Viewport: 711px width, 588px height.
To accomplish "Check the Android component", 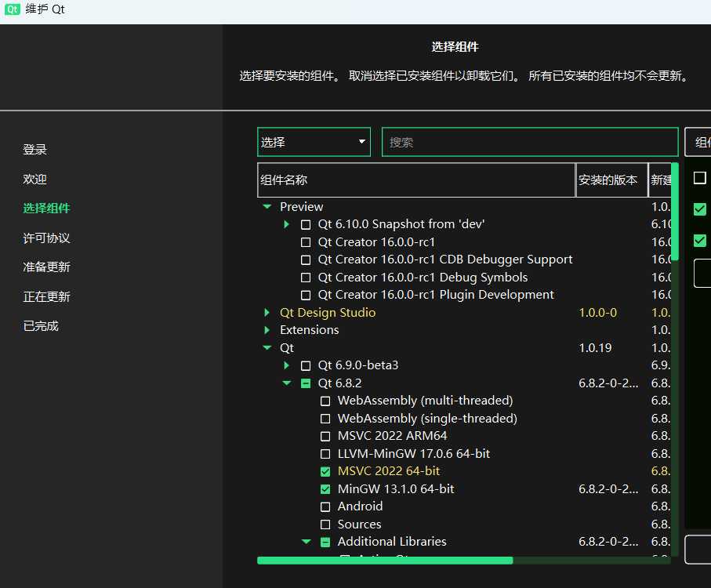I will pos(325,506).
